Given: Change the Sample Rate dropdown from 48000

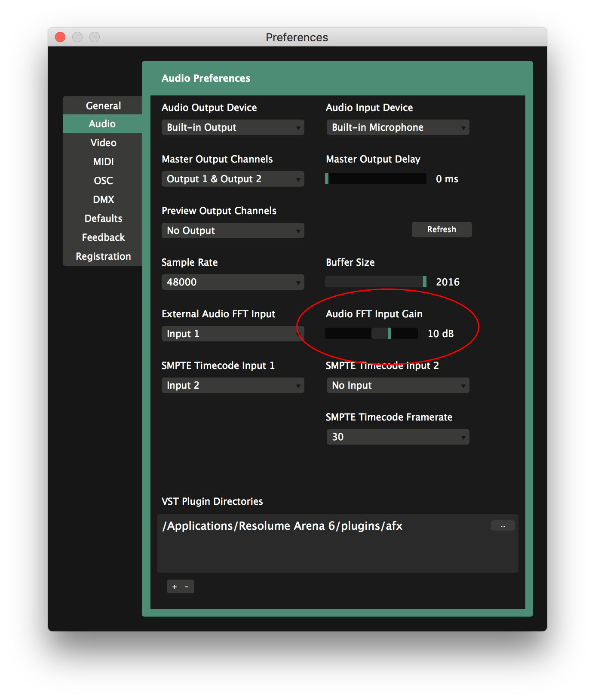Looking at the screenshot, I should [233, 282].
